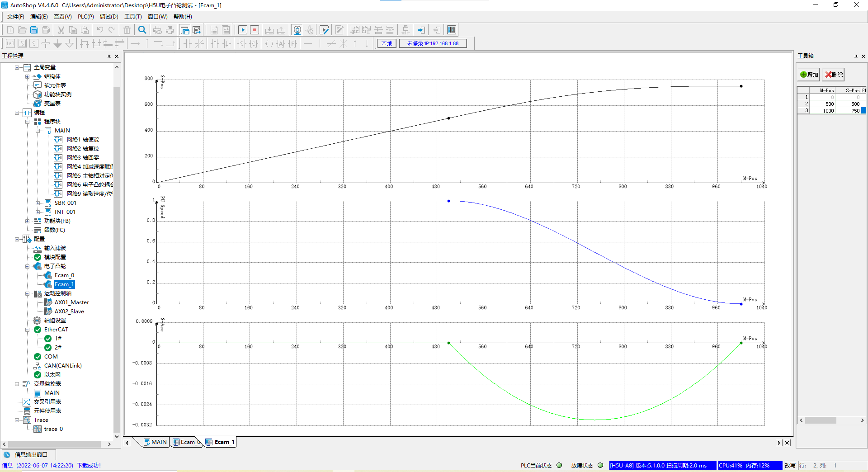Close the 工程管理 panel
This screenshot has width=868, height=472.
coord(117,56)
